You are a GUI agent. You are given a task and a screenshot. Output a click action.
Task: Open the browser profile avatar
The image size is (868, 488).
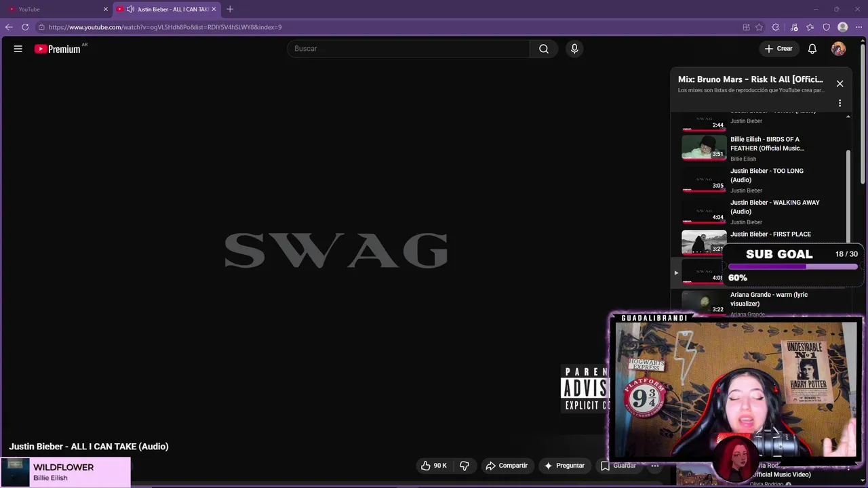coord(843,27)
